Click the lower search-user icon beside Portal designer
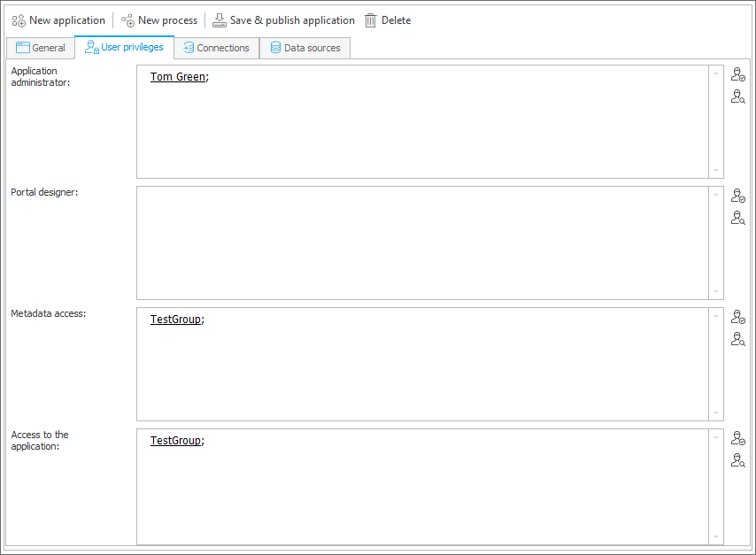Image resolution: width=756 pixels, height=555 pixels. [x=737, y=218]
